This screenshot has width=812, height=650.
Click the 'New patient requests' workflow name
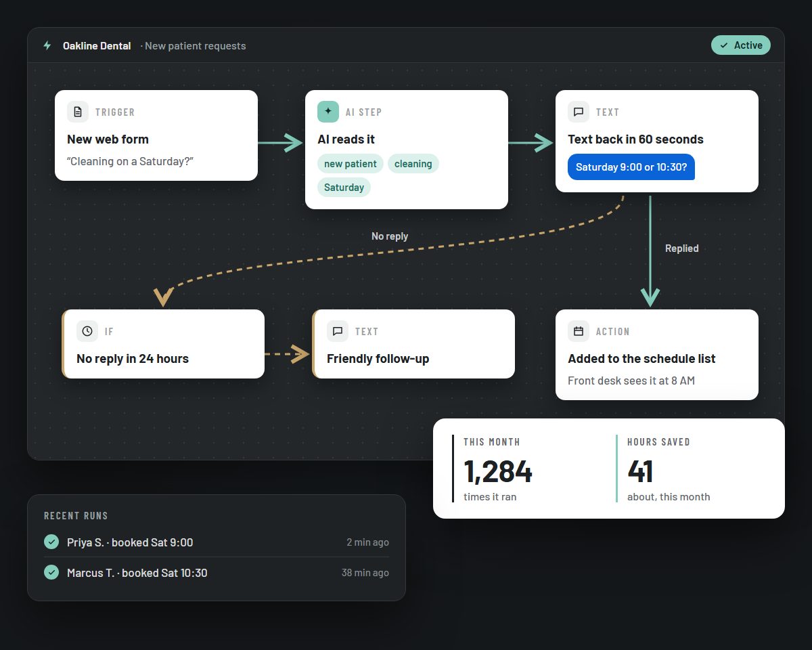(x=196, y=46)
